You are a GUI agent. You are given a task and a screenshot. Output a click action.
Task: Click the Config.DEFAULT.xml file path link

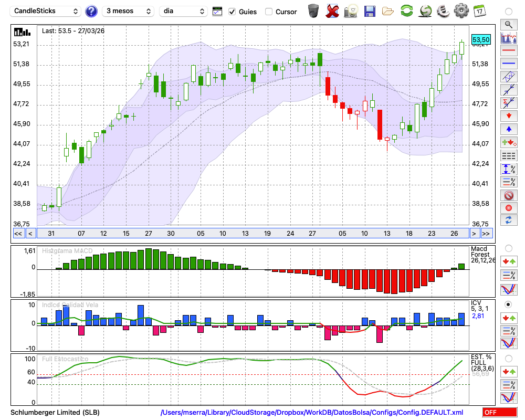click(x=312, y=412)
